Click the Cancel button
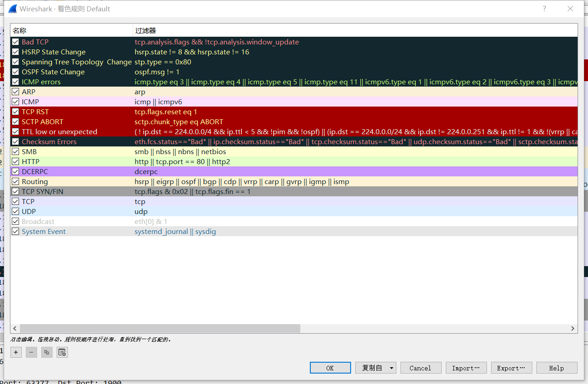The image size is (588, 384). click(421, 368)
